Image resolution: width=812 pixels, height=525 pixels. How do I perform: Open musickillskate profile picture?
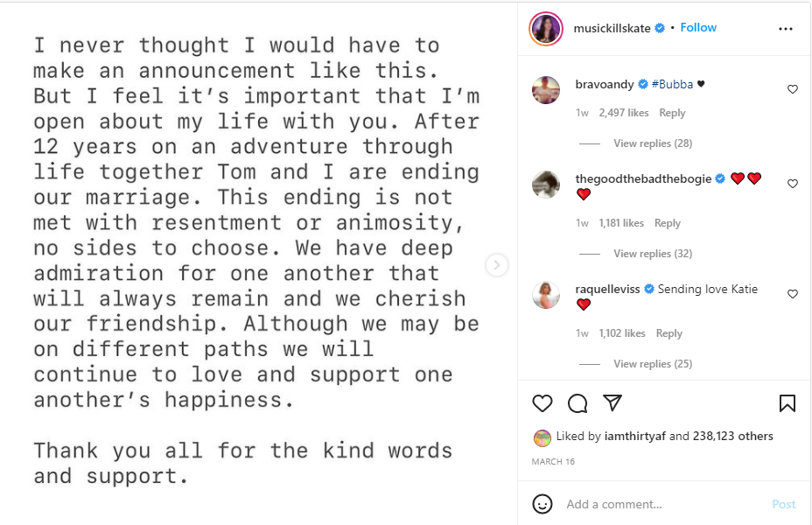[x=545, y=29]
